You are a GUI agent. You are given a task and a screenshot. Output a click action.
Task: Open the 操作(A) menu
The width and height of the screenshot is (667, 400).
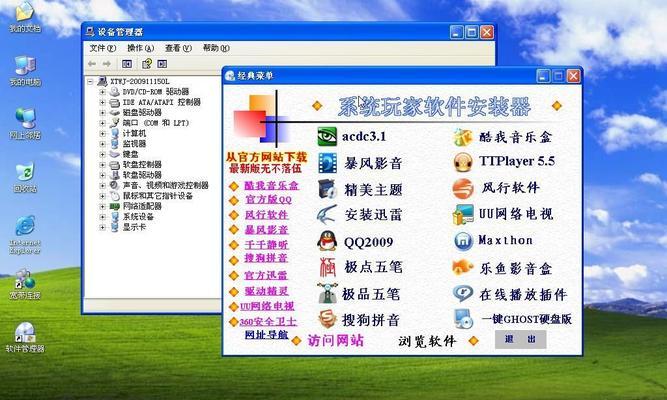(x=140, y=48)
